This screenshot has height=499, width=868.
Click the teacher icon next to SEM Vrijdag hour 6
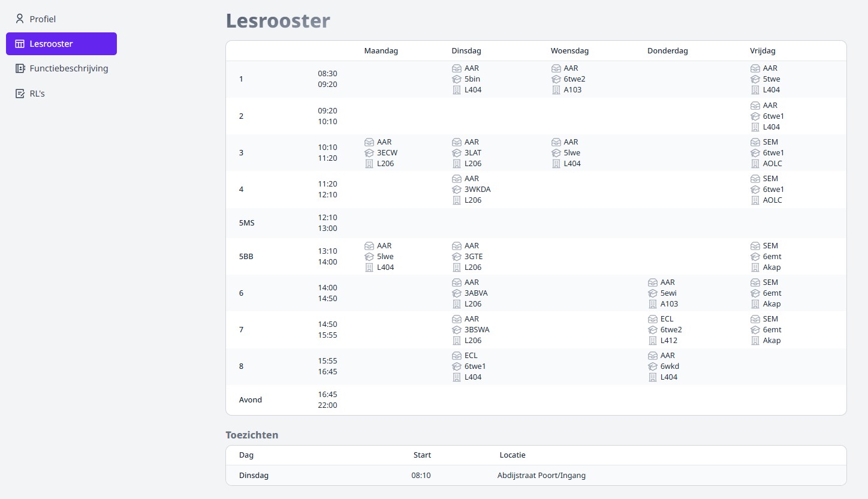[755, 282]
